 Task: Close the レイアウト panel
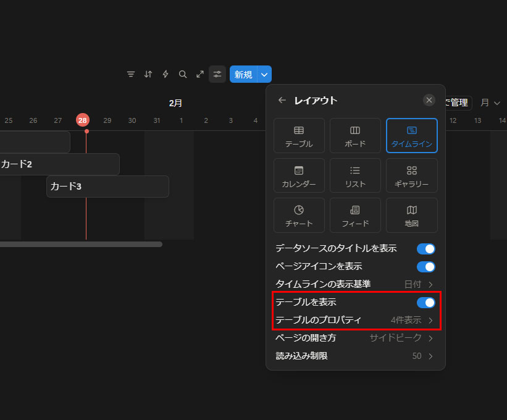pyautogui.click(x=429, y=100)
